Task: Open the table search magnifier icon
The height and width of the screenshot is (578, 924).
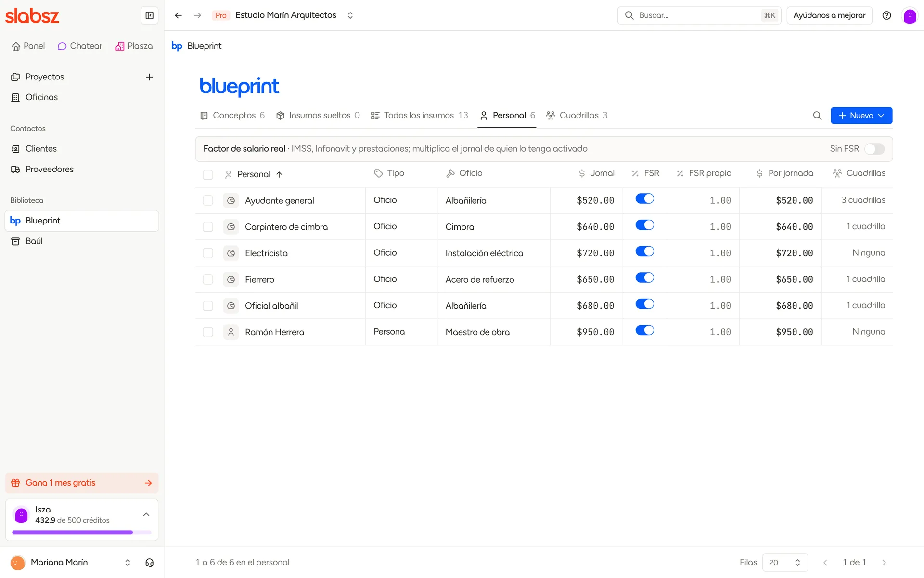Action: tap(817, 116)
